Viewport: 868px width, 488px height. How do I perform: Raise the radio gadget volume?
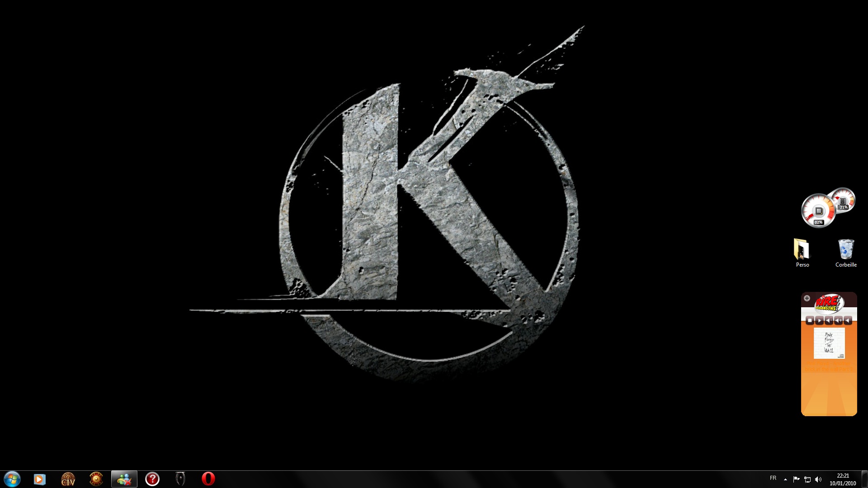click(x=838, y=320)
